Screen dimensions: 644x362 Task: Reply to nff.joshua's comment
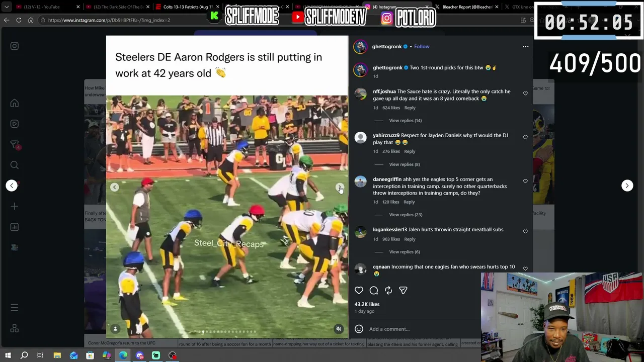pyautogui.click(x=410, y=108)
